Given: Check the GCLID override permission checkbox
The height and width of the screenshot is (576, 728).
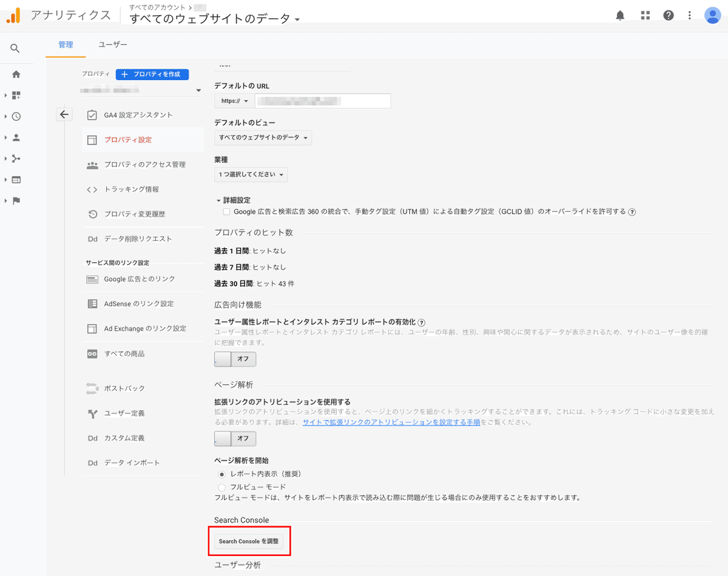Looking at the screenshot, I should tap(226, 212).
